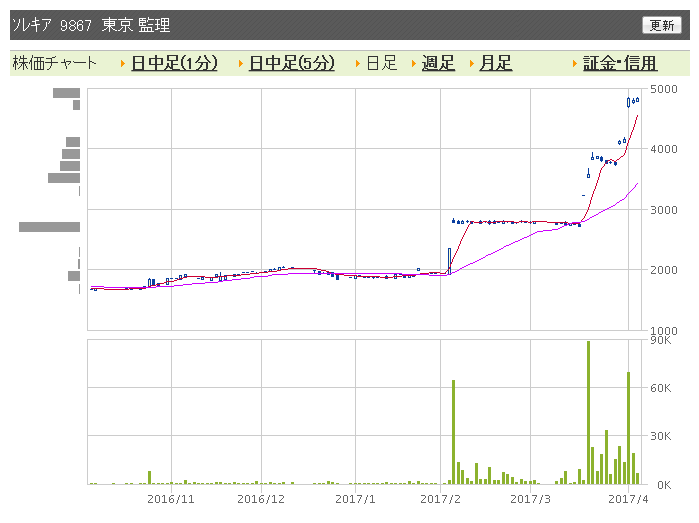Click the 5000 price axis label
Image resolution: width=699 pixels, height=523 pixels.
point(664,89)
